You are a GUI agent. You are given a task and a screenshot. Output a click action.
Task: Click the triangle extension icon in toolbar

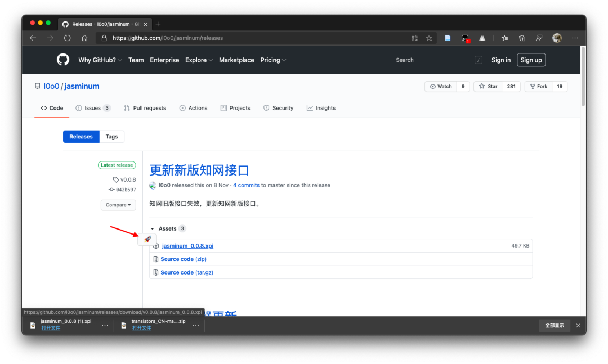[482, 38]
